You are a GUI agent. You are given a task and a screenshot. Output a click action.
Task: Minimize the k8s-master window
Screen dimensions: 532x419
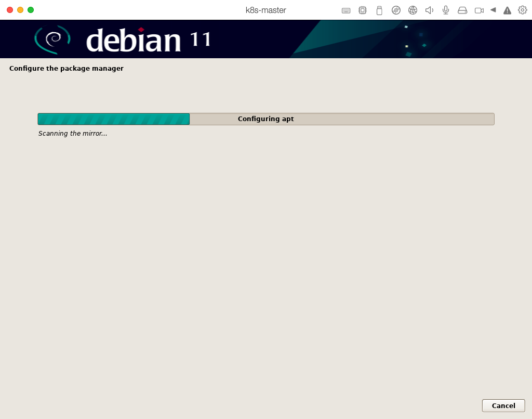coord(20,10)
